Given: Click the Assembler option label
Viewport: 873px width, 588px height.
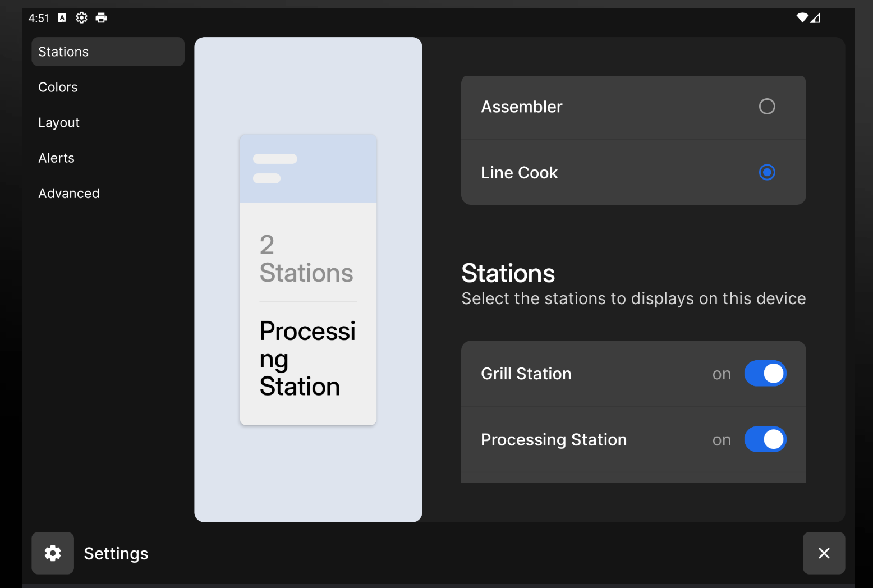Looking at the screenshot, I should point(521,107).
